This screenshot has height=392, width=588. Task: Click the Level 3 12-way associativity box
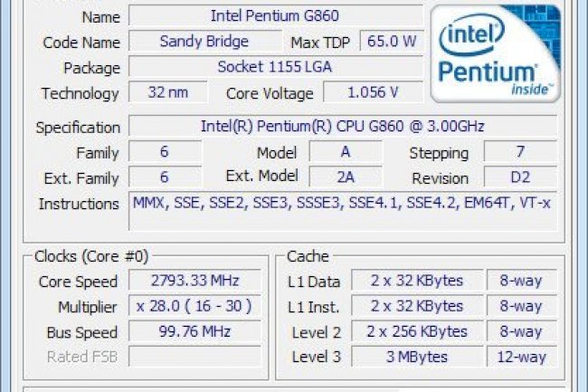click(x=521, y=357)
